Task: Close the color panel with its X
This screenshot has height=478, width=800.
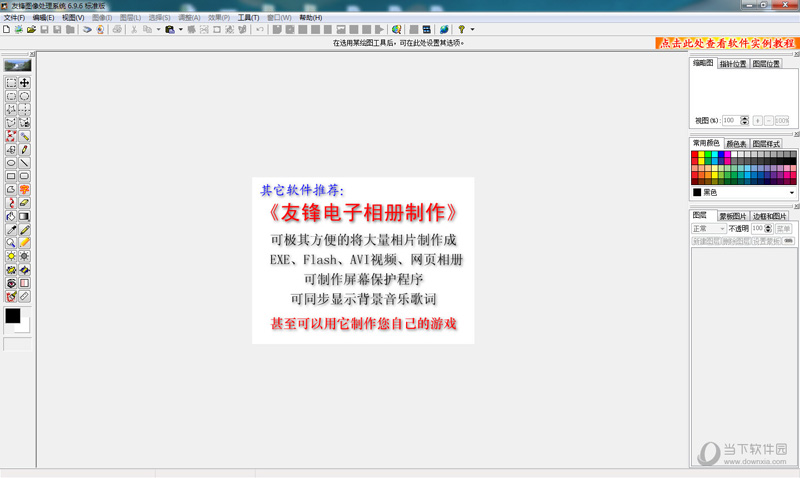Action: pyautogui.click(x=796, y=134)
